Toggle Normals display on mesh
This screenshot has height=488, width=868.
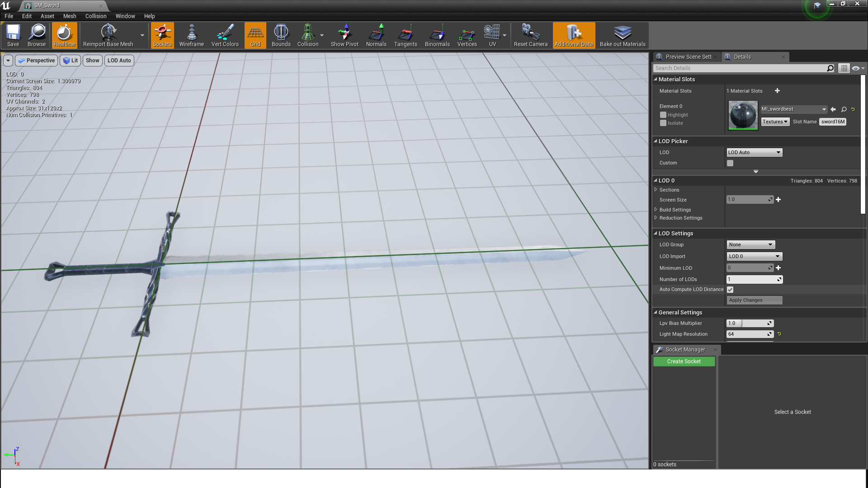tap(376, 35)
